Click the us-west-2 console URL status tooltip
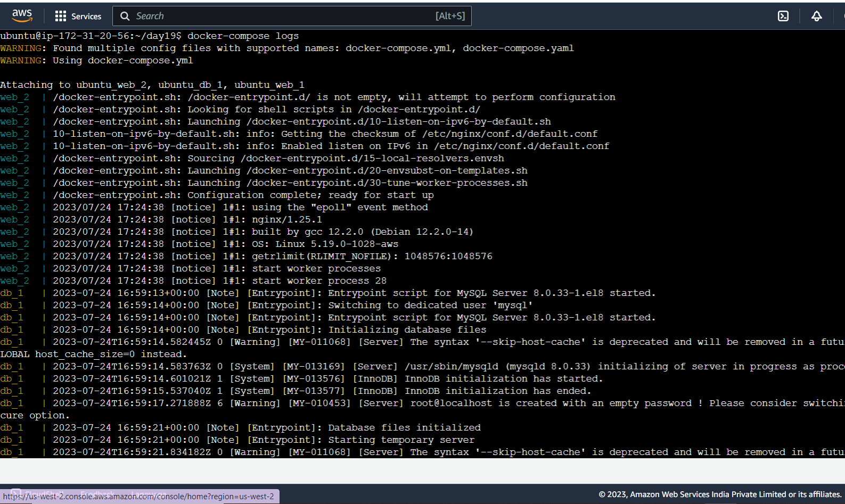Viewport: 845px width, 504px height. coord(139,497)
